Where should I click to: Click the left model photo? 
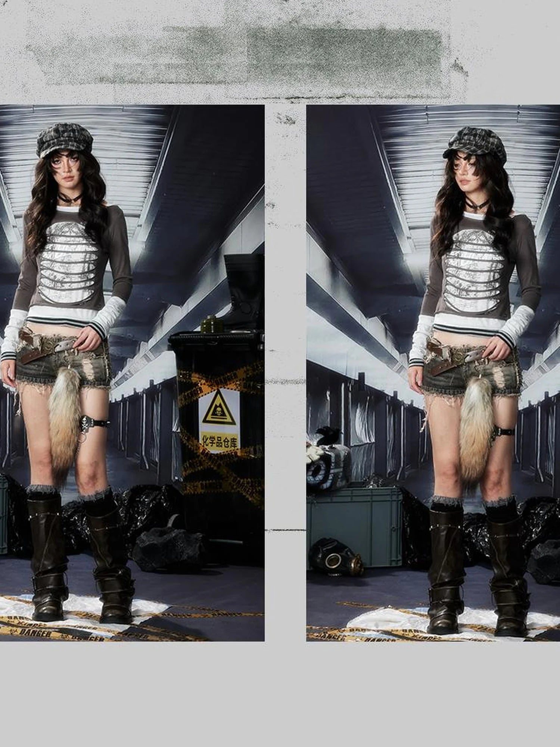coord(132,373)
